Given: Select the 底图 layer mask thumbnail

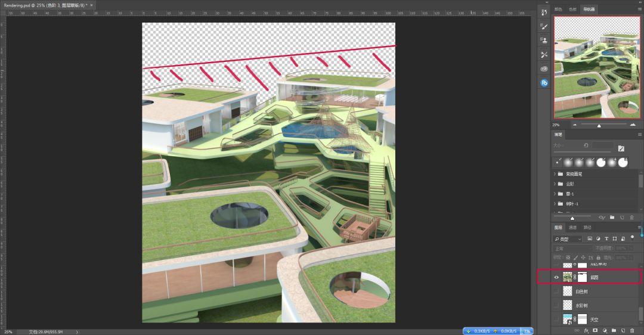Looking at the screenshot, I should pyautogui.click(x=582, y=278).
